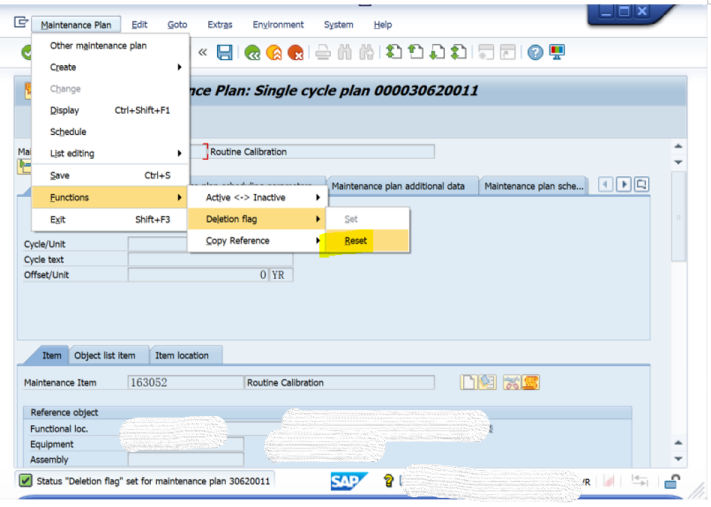The width and height of the screenshot is (711, 507).
Task: Click the green Enter checkmark icon
Action: (26, 53)
